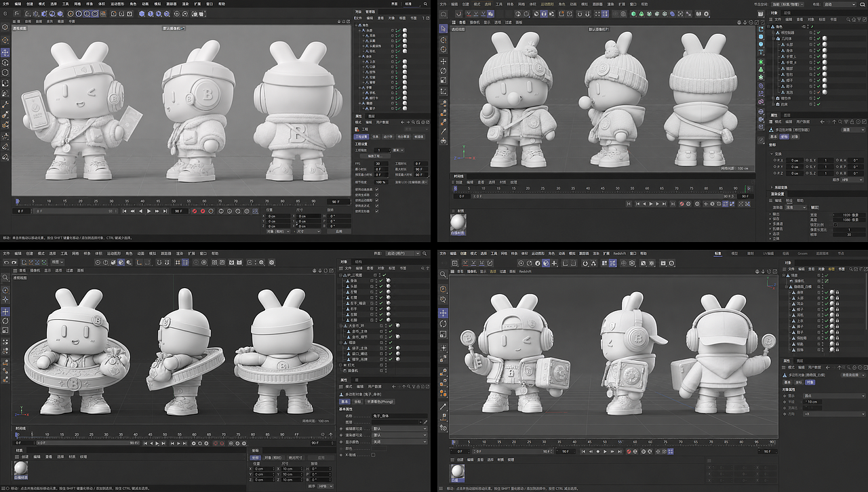Open 运动图形 menu in beanie-rabbit window
Viewport: 868px width, 492px height.
click(547, 4)
